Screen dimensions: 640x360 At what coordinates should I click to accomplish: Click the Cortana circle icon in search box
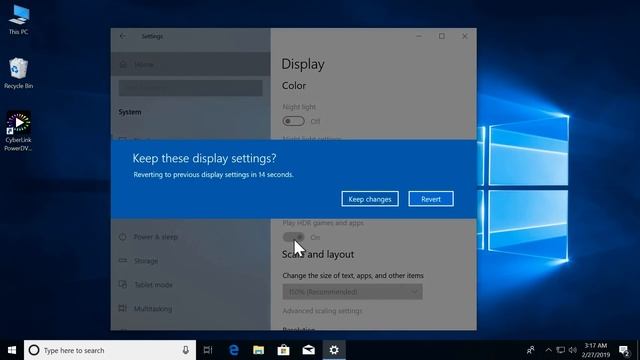[x=34, y=350]
